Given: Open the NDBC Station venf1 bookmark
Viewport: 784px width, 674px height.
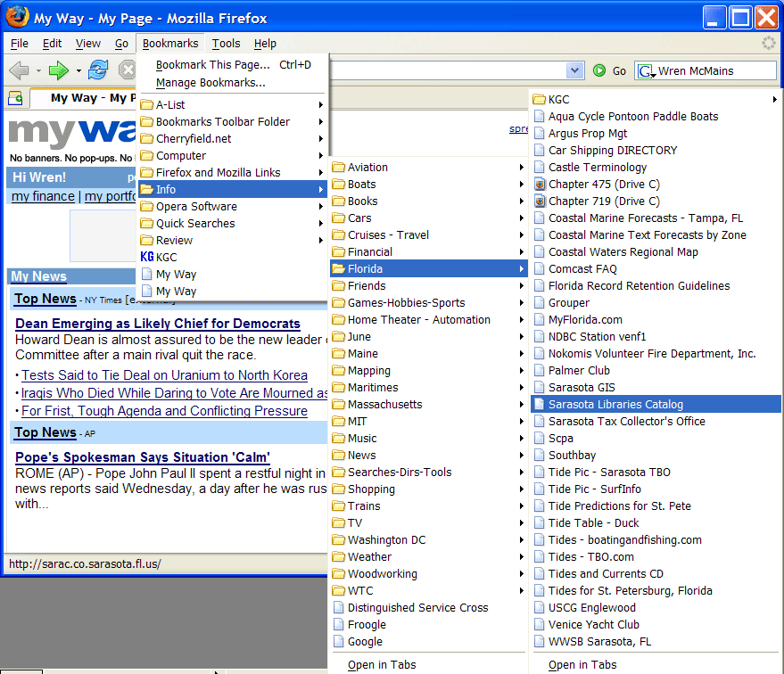Looking at the screenshot, I should point(656,337).
